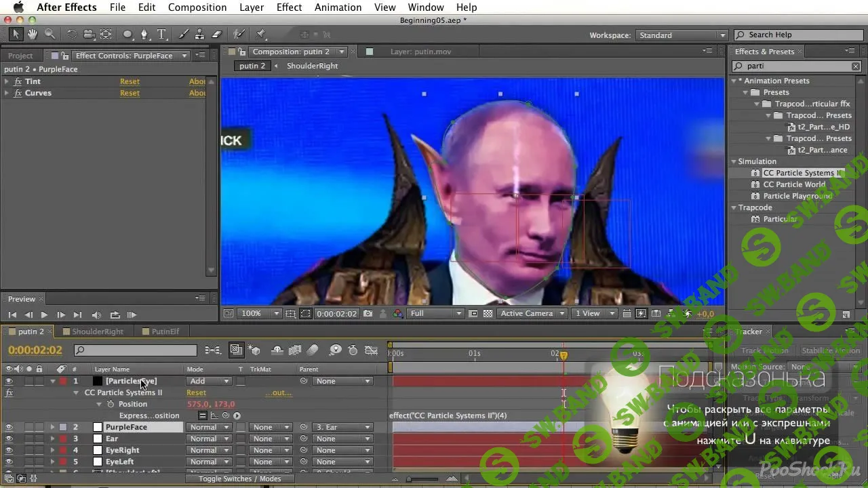The height and width of the screenshot is (488, 868).
Task: Open the Animation menu
Action: [x=338, y=7]
